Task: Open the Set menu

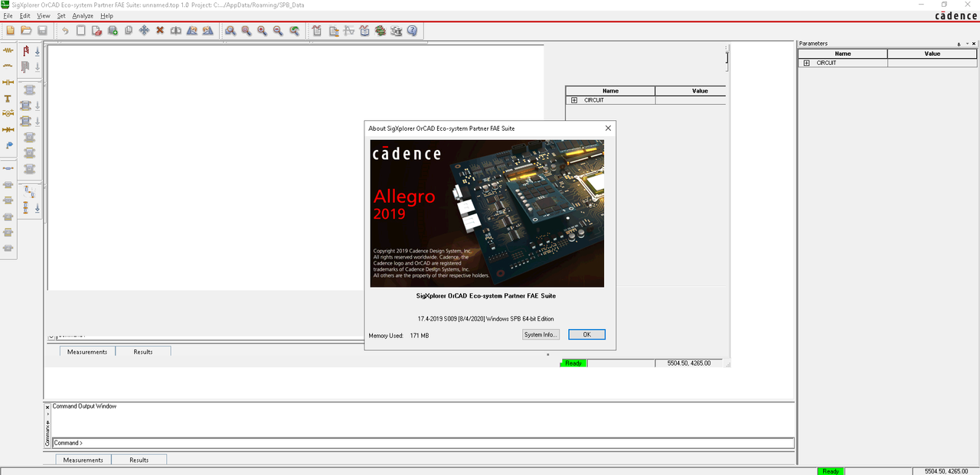Action: tap(61, 15)
